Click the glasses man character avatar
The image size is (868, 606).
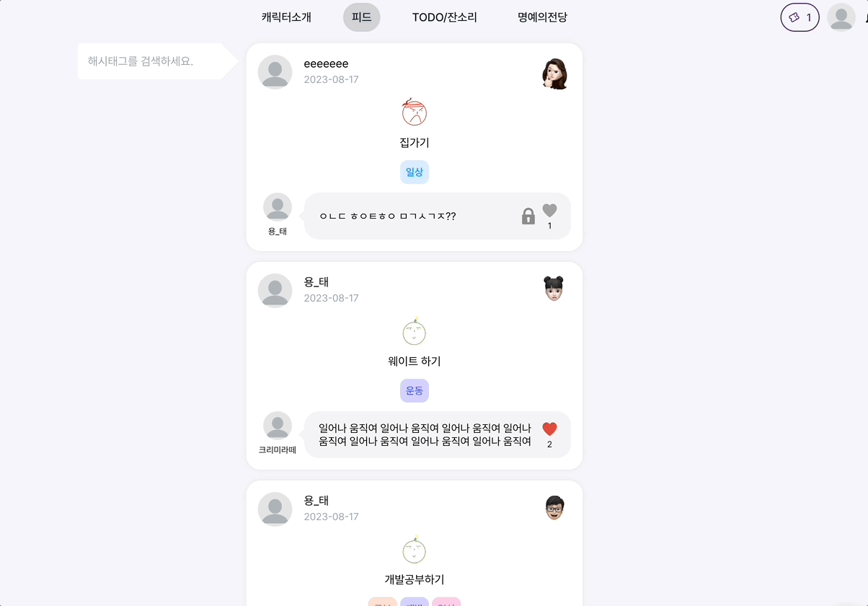554,508
